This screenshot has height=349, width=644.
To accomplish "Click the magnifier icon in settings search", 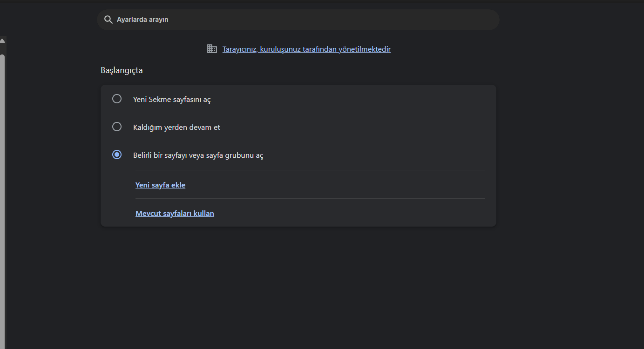I will pyautogui.click(x=108, y=20).
